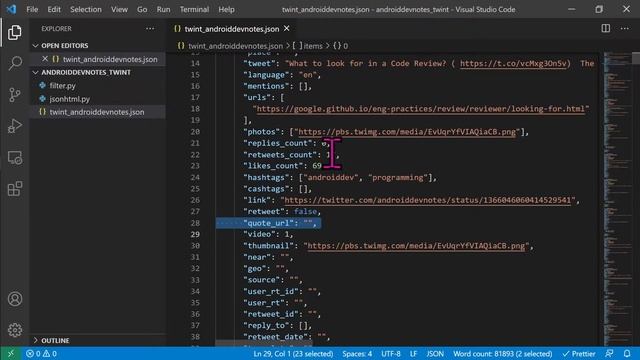Open the google.github.io eng-practices URL

pyautogui.click(x=421, y=109)
